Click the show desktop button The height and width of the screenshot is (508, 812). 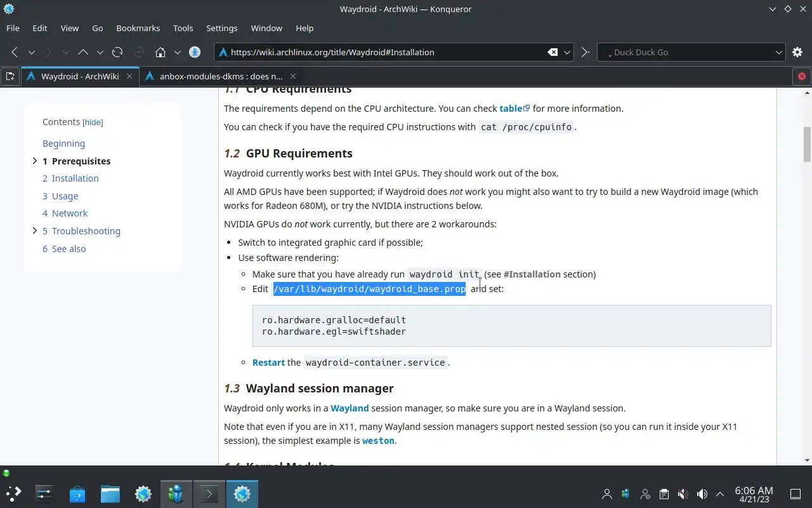coord(796,494)
